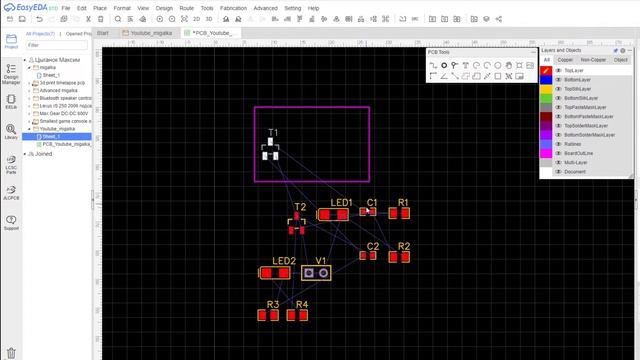Switch to the Youtube_migalka schematic tab
The image size is (640, 360).
coord(150,33)
